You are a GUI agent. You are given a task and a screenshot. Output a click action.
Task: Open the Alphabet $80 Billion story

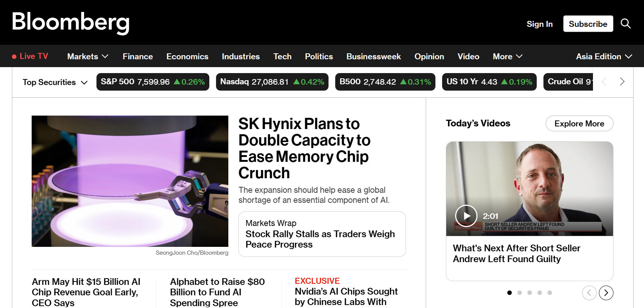(x=217, y=292)
